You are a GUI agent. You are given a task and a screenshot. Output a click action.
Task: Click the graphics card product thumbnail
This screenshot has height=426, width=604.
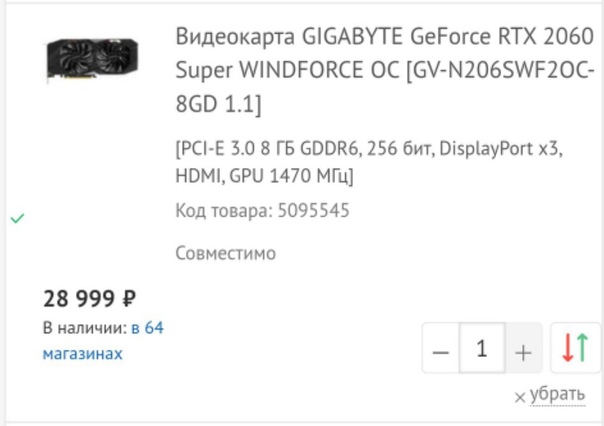tap(91, 58)
